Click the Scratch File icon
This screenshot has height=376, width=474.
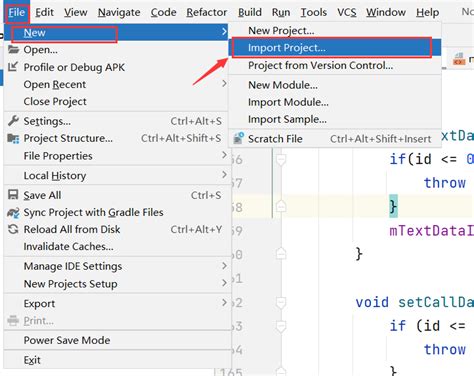click(239, 138)
